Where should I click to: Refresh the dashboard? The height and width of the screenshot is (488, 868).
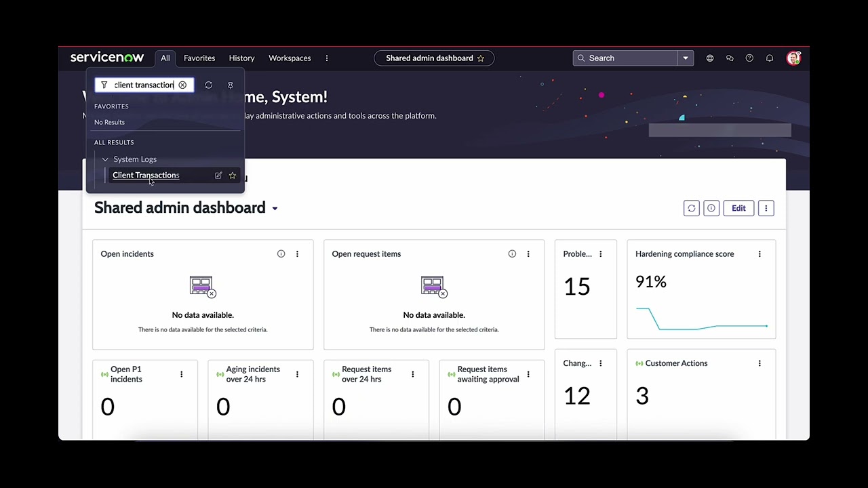pos(691,208)
